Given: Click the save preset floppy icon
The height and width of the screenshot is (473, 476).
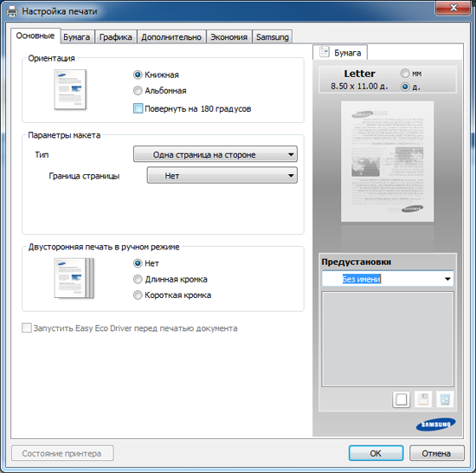Looking at the screenshot, I should coord(423,399).
